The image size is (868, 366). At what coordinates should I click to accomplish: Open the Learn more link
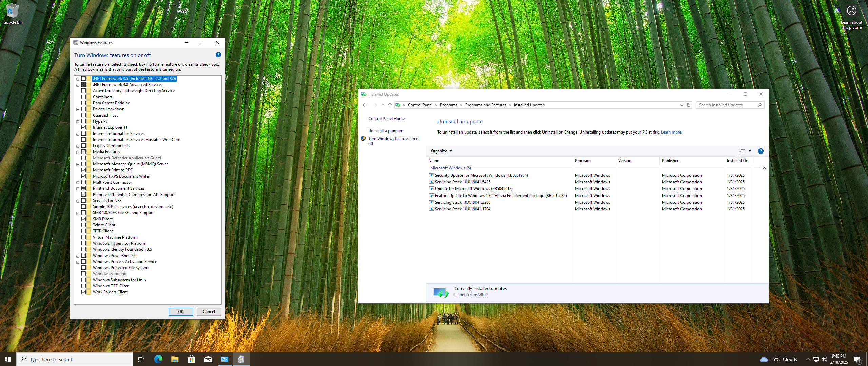(x=671, y=132)
